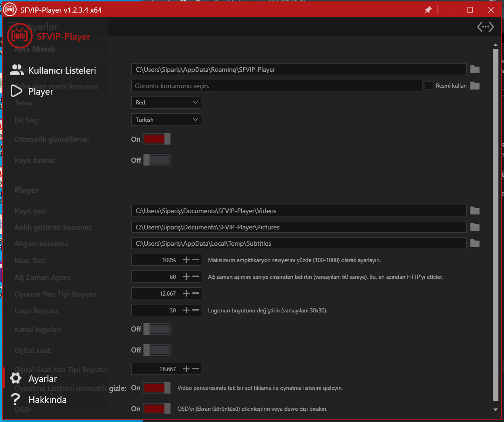Viewport: 504px width, 422px height.
Task: Click the vertical scrollbar thumb
Action: pos(495,225)
